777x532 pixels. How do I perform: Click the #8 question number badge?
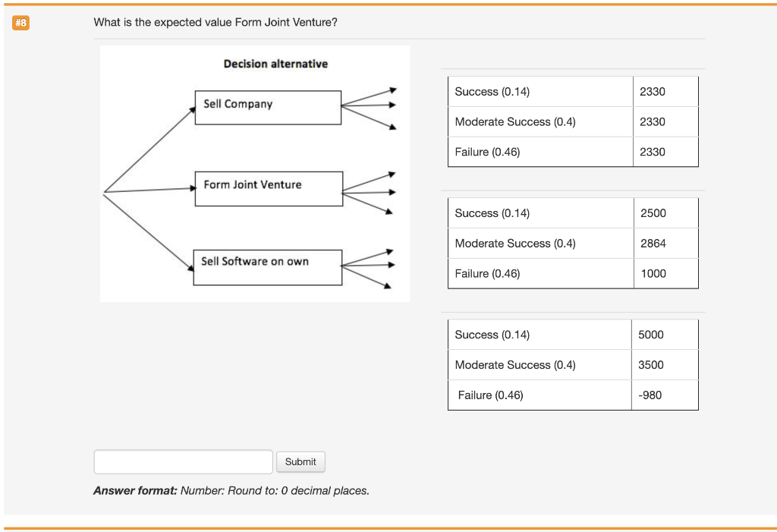click(20, 23)
